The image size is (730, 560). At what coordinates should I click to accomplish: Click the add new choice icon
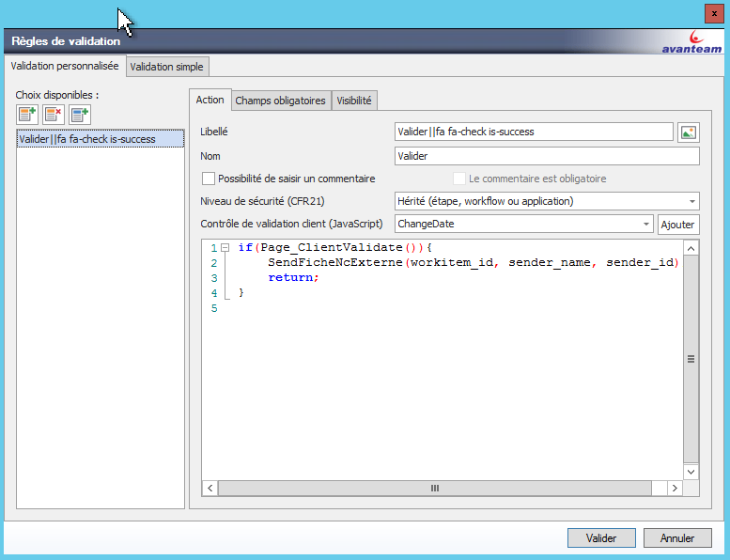pos(27,115)
